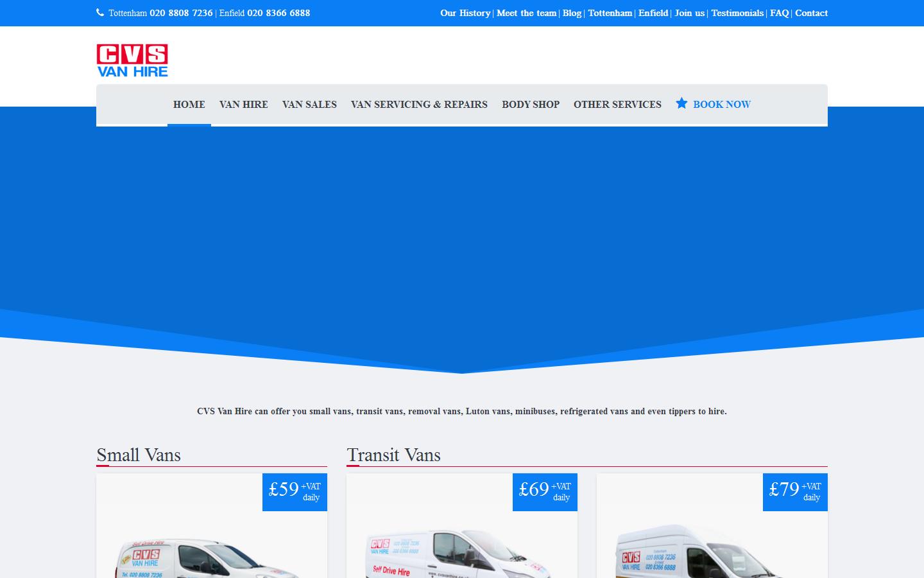Expand the OTHER SERVICES dropdown

coord(617,105)
